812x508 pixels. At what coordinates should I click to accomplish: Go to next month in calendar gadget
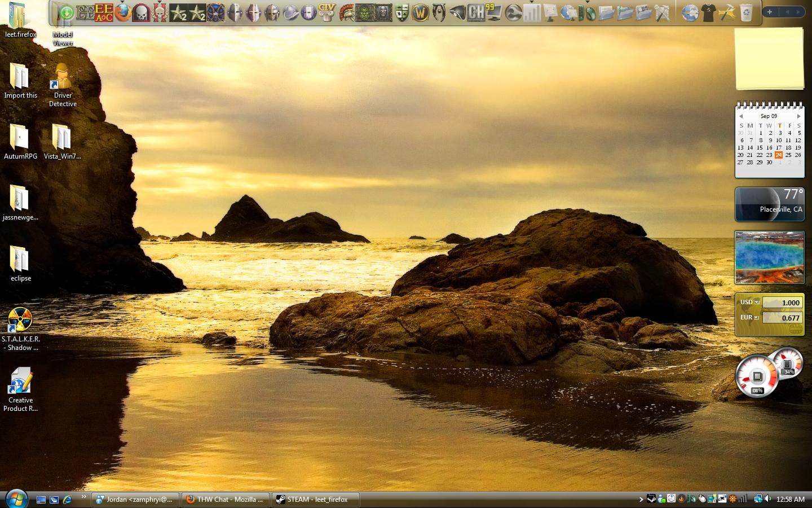point(798,116)
